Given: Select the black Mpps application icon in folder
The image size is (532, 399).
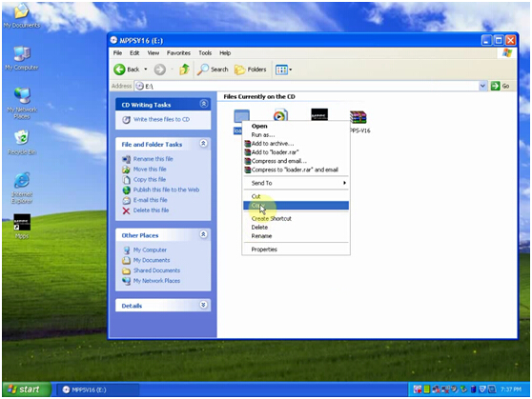Looking at the screenshot, I should (319, 114).
